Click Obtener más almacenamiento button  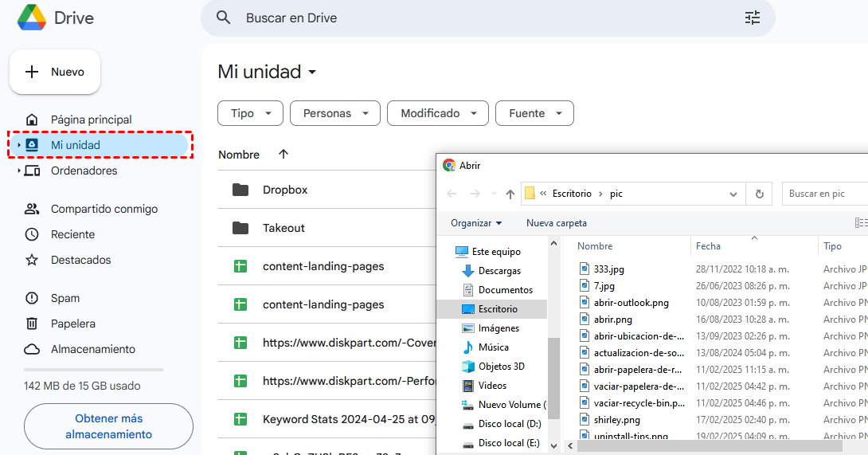click(x=108, y=426)
